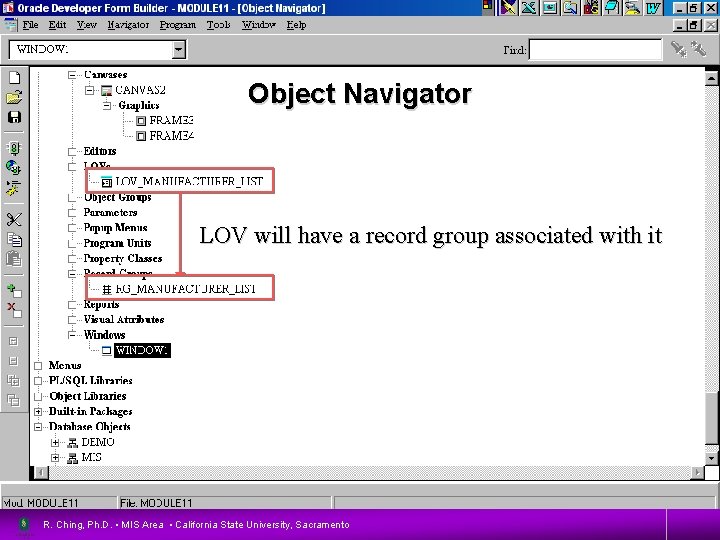Collapse the Canvases node
Image resolution: width=720 pixels, height=540 pixels.
(x=72, y=75)
